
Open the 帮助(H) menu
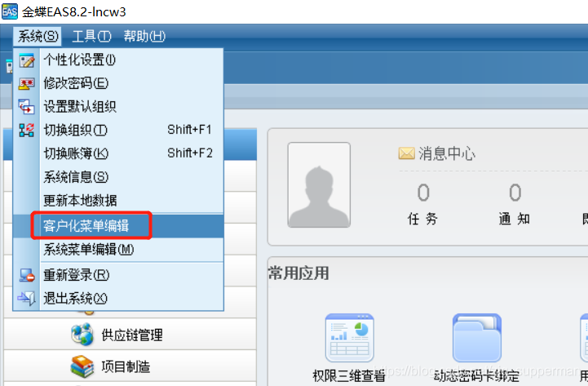click(144, 37)
